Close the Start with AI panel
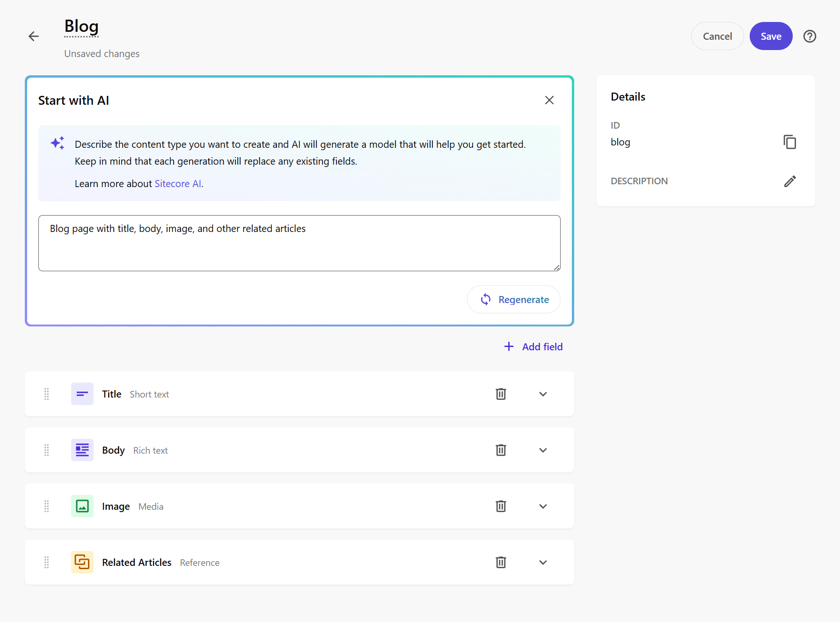The height and width of the screenshot is (622, 840). (549, 100)
